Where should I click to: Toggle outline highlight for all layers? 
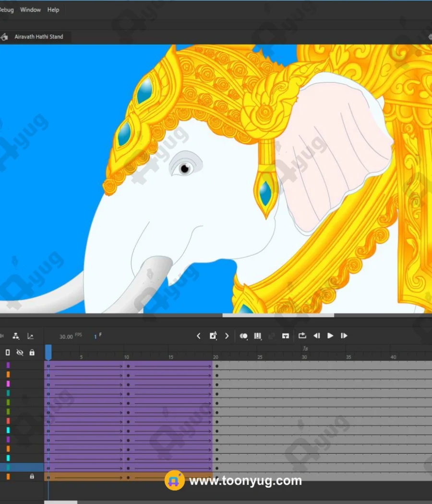click(8, 352)
